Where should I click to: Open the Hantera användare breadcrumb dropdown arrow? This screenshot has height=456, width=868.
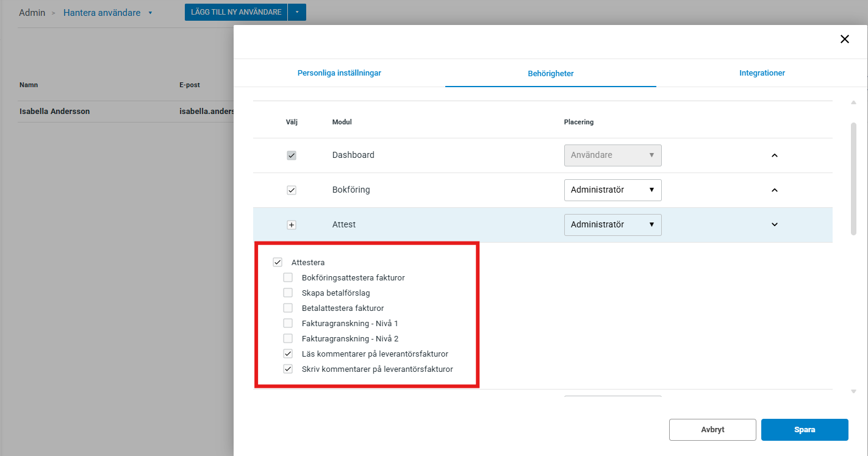coord(151,13)
